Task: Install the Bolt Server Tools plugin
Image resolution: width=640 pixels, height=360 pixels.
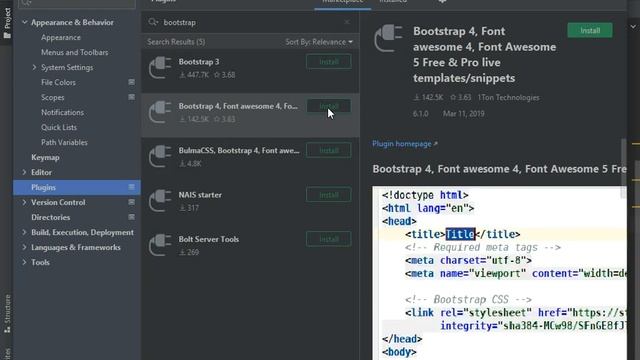Action: pos(329,239)
